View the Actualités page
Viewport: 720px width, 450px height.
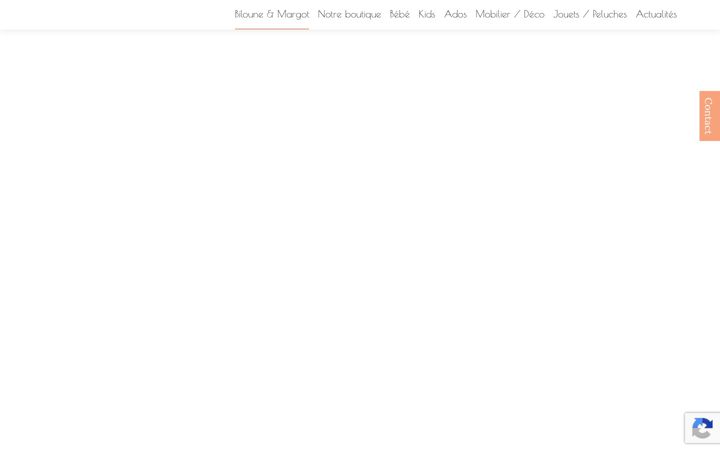click(x=656, y=14)
